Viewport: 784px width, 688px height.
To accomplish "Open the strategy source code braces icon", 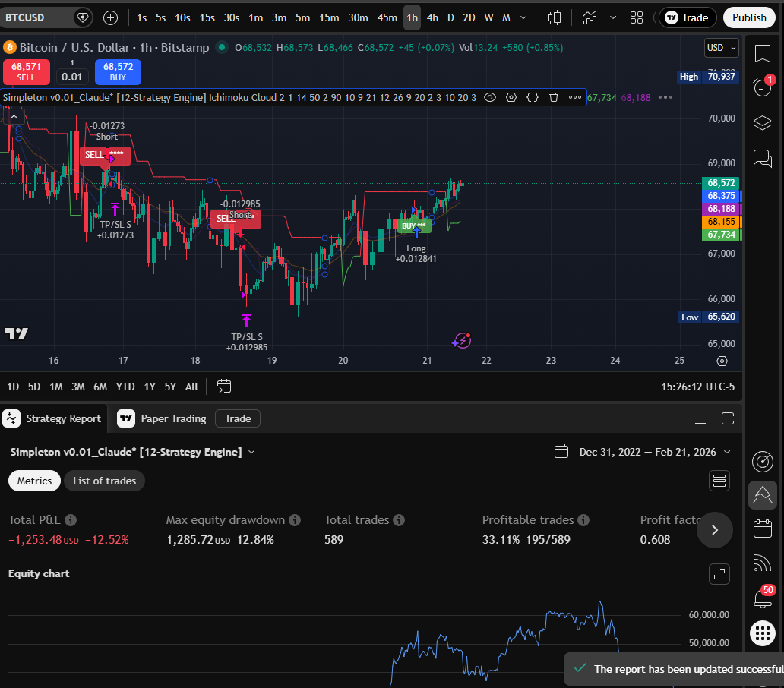I will pyautogui.click(x=532, y=97).
